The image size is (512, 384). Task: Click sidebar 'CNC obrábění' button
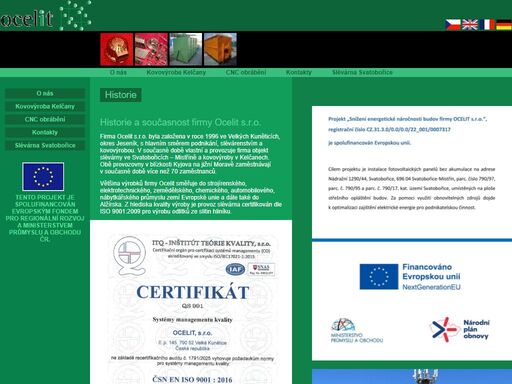(45, 119)
